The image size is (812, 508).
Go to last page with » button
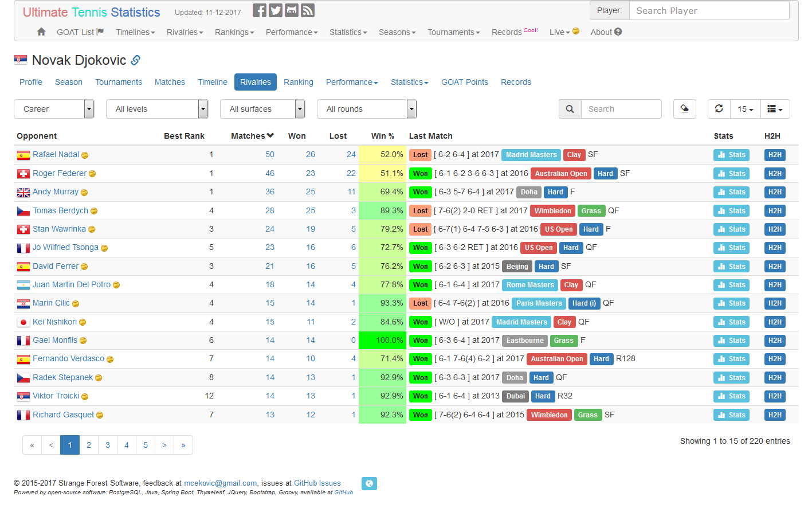[x=183, y=445]
